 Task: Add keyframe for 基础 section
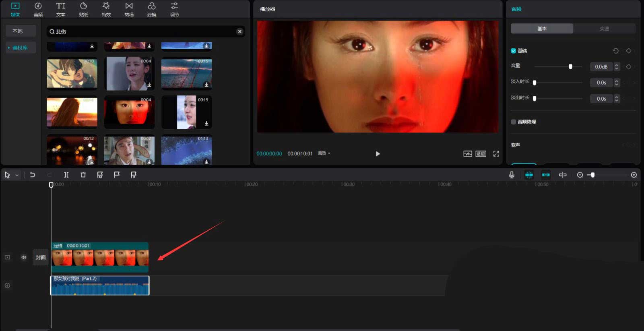click(629, 51)
